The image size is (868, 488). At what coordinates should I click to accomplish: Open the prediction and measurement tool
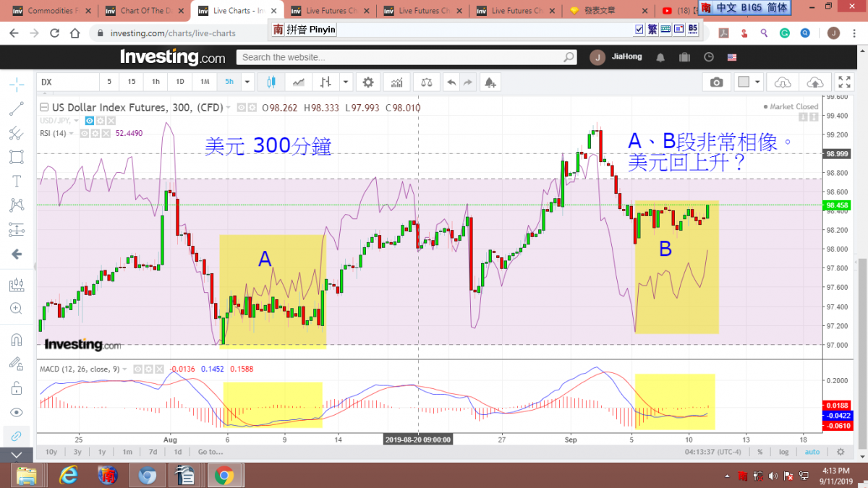point(17,229)
